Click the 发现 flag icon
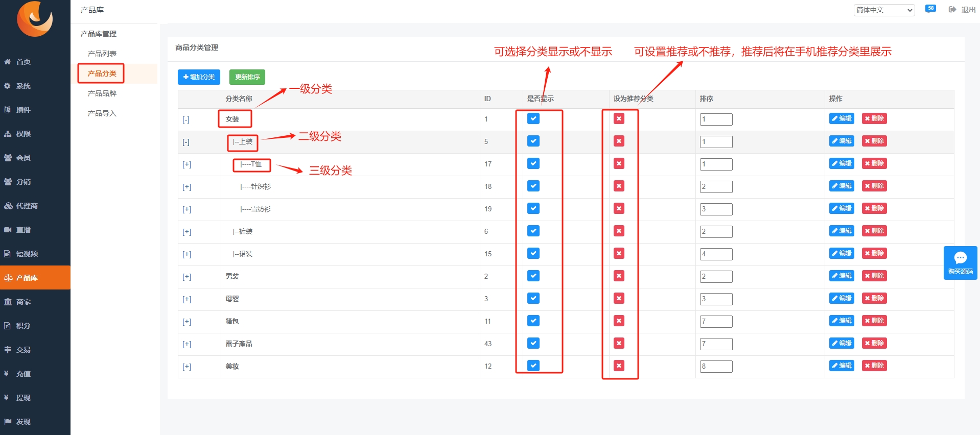Screen dimensions: 980x435 click(8, 422)
